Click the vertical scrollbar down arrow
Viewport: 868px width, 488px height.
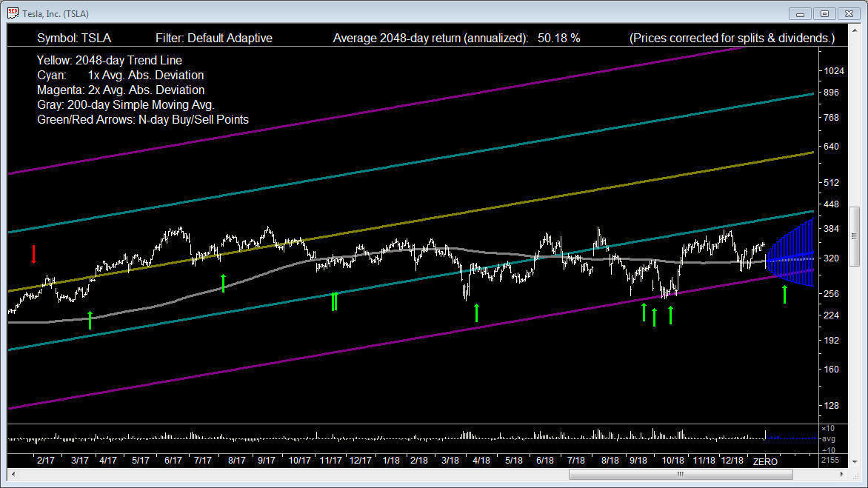click(x=855, y=461)
